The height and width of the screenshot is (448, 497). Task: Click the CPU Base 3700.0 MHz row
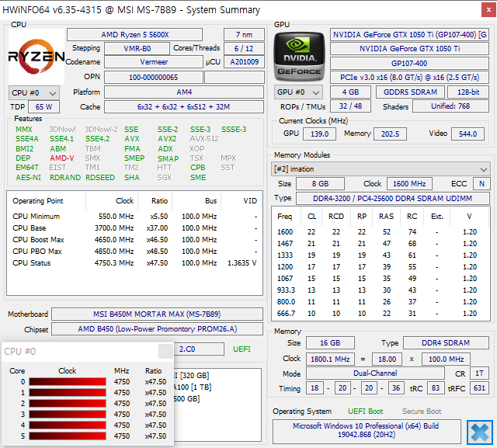(134, 228)
